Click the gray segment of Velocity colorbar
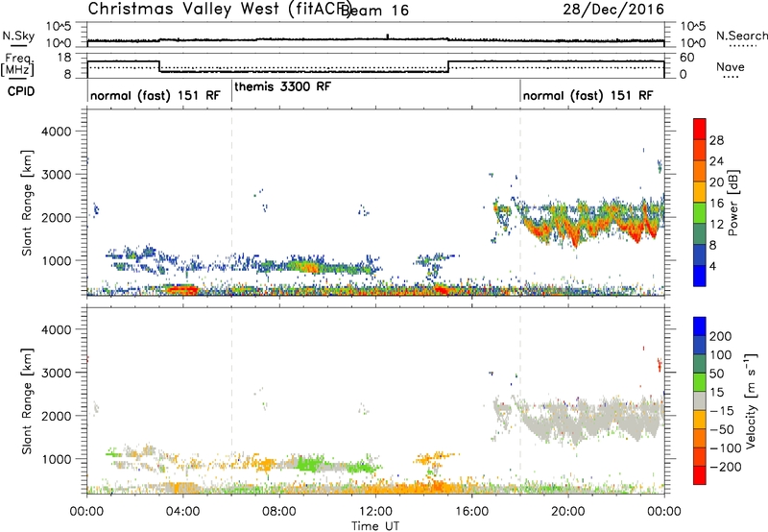Image resolution: width=768 pixels, height=532 pixels. click(700, 400)
